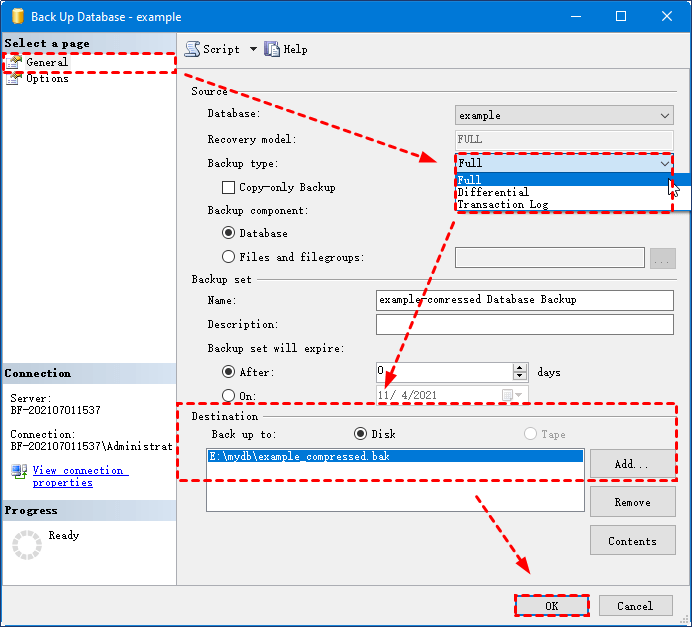Select Disk as backup destination

coord(360,434)
